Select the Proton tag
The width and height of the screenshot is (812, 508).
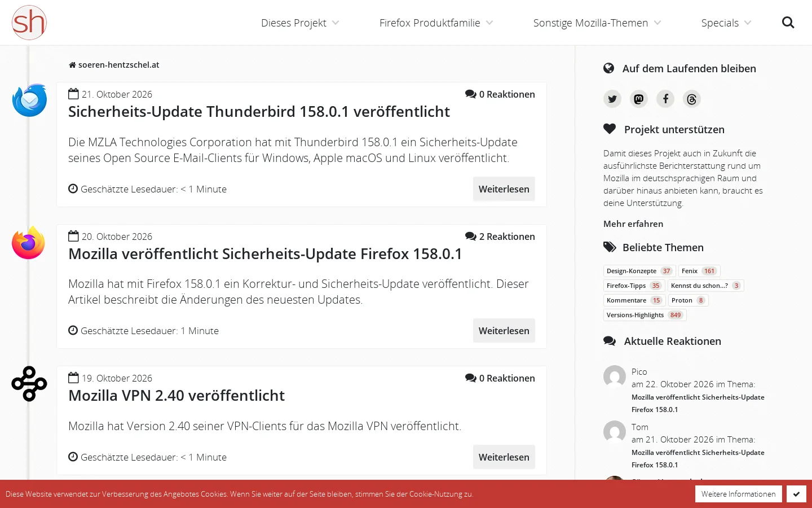689,300
